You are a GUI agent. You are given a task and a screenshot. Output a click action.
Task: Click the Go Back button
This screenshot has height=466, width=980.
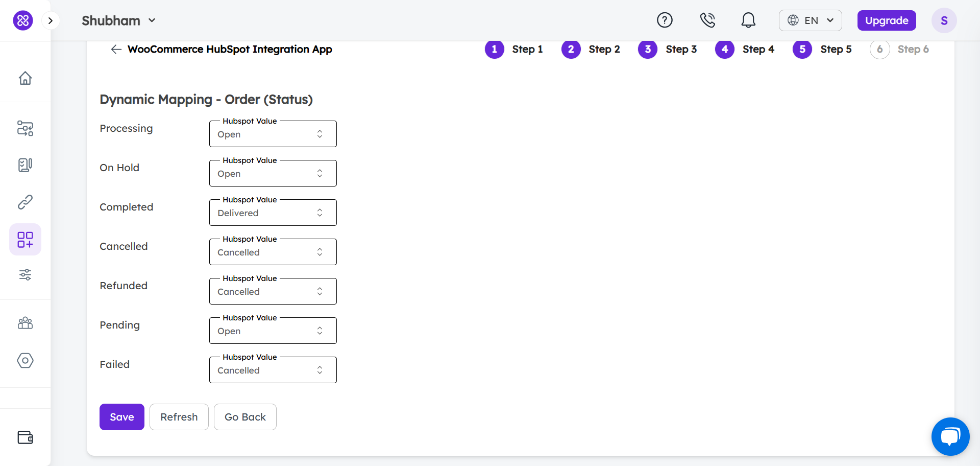[245, 417]
